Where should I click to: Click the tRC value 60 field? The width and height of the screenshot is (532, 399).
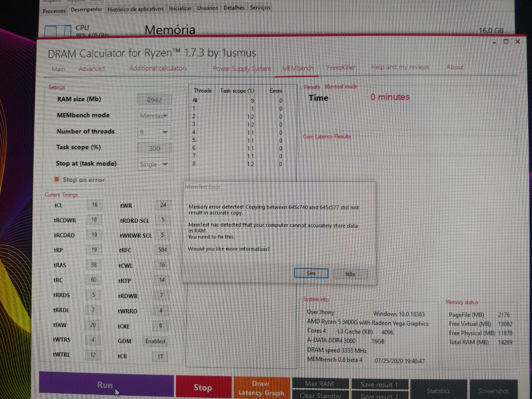coord(94,280)
